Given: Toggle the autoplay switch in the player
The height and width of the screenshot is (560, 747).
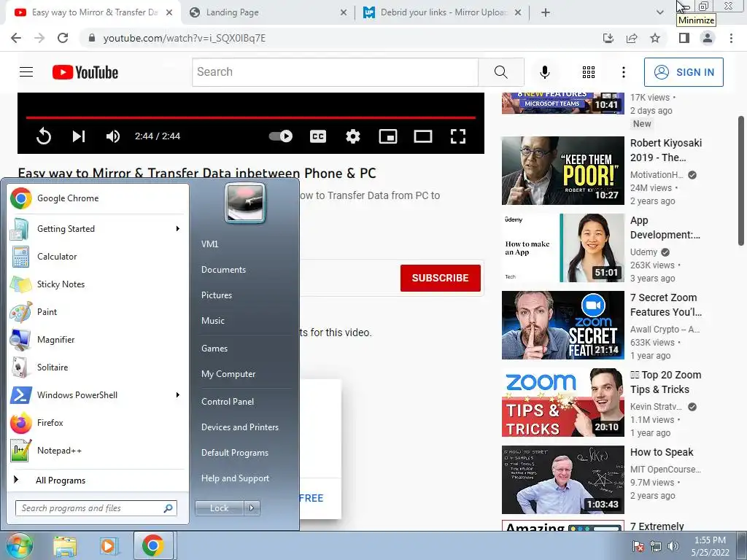Looking at the screenshot, I should 281,136.
